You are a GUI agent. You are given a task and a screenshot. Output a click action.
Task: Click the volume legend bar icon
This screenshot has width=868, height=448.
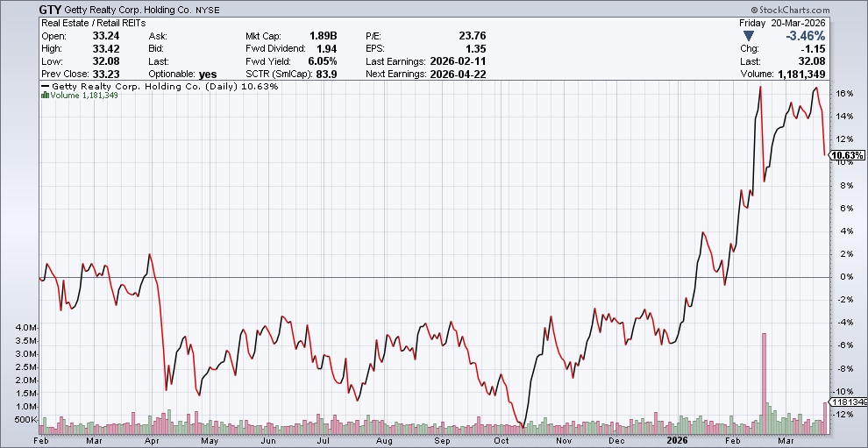pyautogui.click(x=44, y=95)
